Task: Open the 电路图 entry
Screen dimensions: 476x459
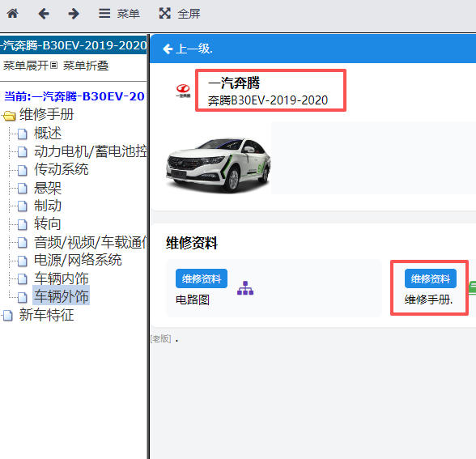Action: (193, 300)
